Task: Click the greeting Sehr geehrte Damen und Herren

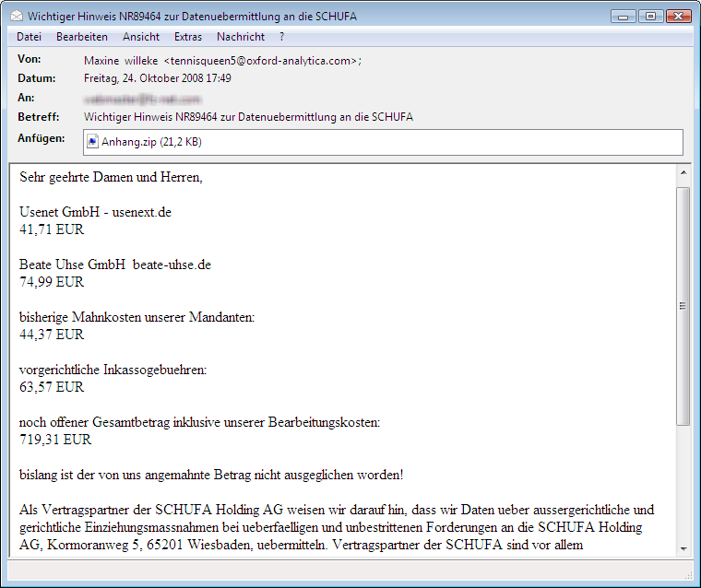Action: pyautogui.click(x=111, y=177)
